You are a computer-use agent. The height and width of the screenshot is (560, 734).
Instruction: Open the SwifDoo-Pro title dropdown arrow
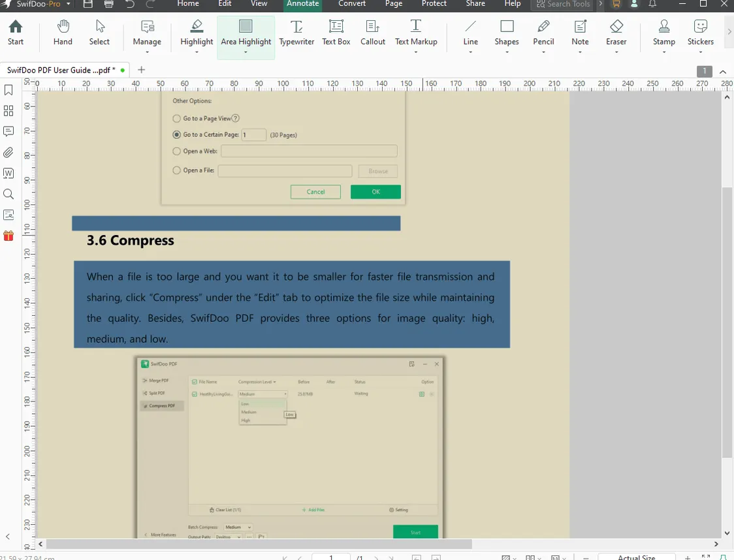pyautogui.click(x=69, y=4)
